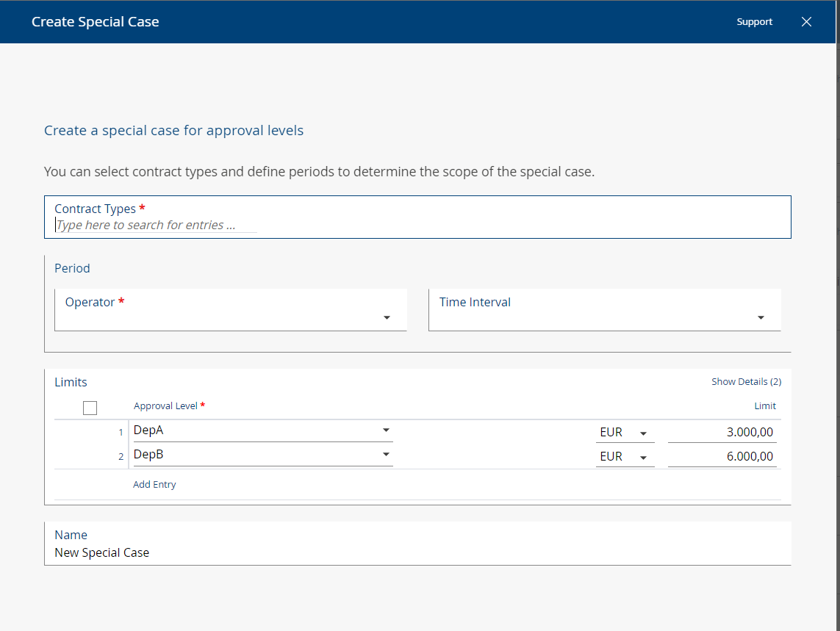Click the Contract Types search field
840x631 pixels.
coord(156,226)
